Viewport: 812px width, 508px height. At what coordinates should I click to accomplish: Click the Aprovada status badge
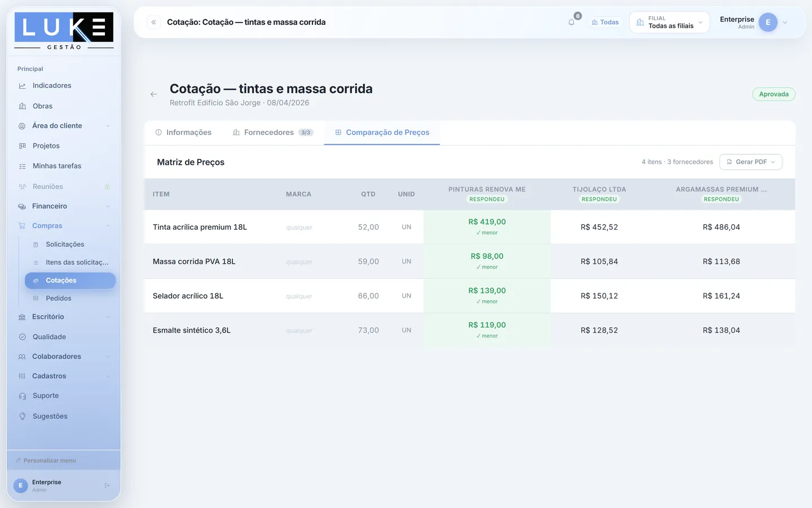(774, 94)
